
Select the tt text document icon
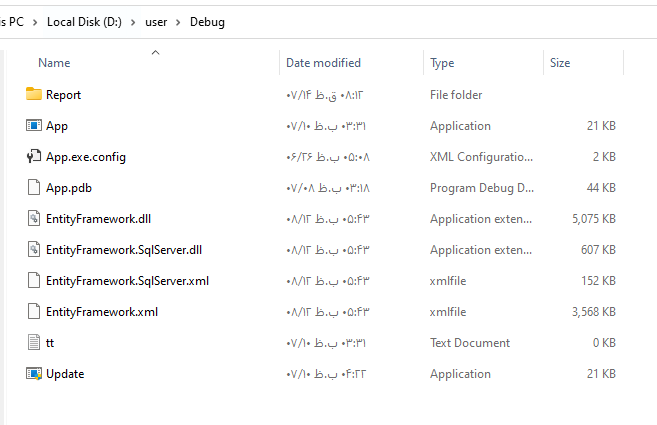(x=33, y=343)
